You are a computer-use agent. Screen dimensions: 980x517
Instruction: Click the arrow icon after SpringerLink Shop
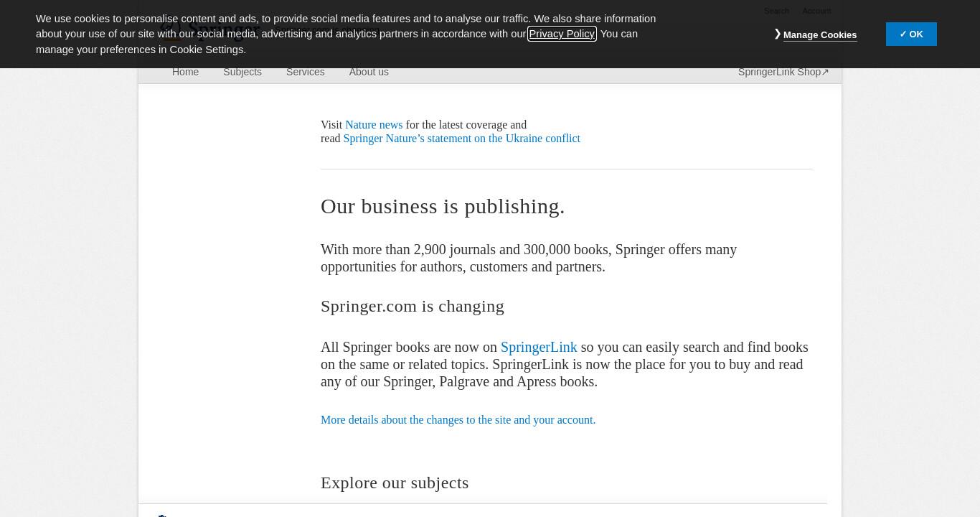coord(825,72)
